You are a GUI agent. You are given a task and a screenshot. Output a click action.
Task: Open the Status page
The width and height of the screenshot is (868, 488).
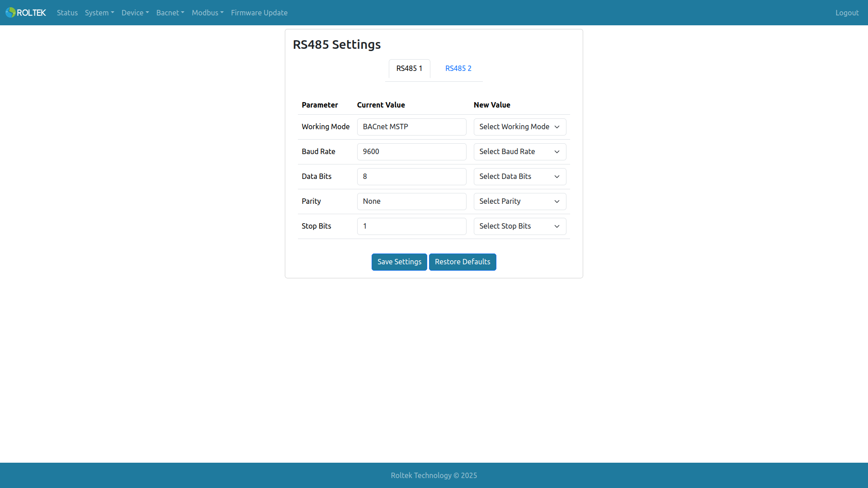[67, 13]
